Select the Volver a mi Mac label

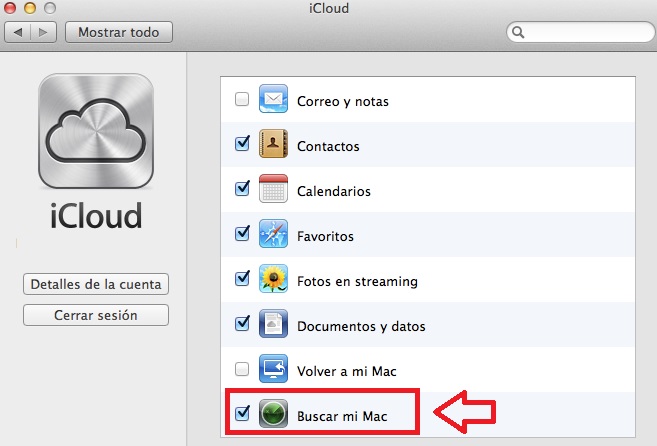pos(347,371)
